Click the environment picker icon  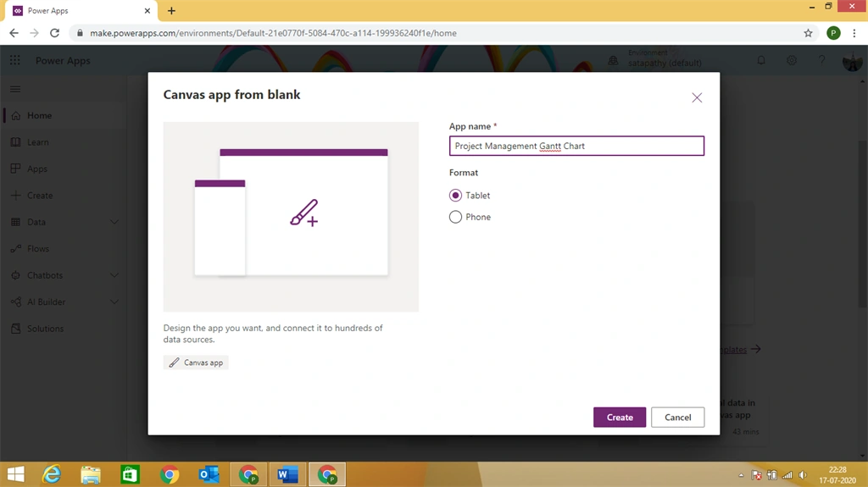point(613,60)
